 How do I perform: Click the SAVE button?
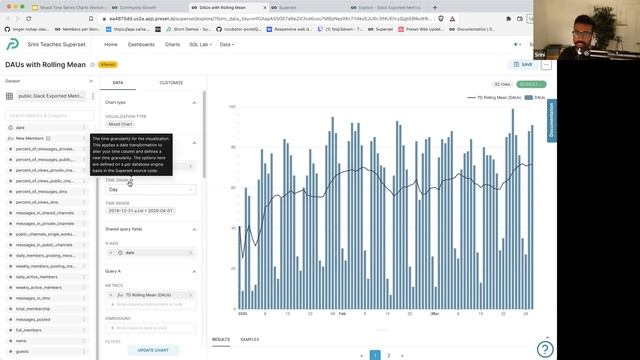(x=523, y=64)
